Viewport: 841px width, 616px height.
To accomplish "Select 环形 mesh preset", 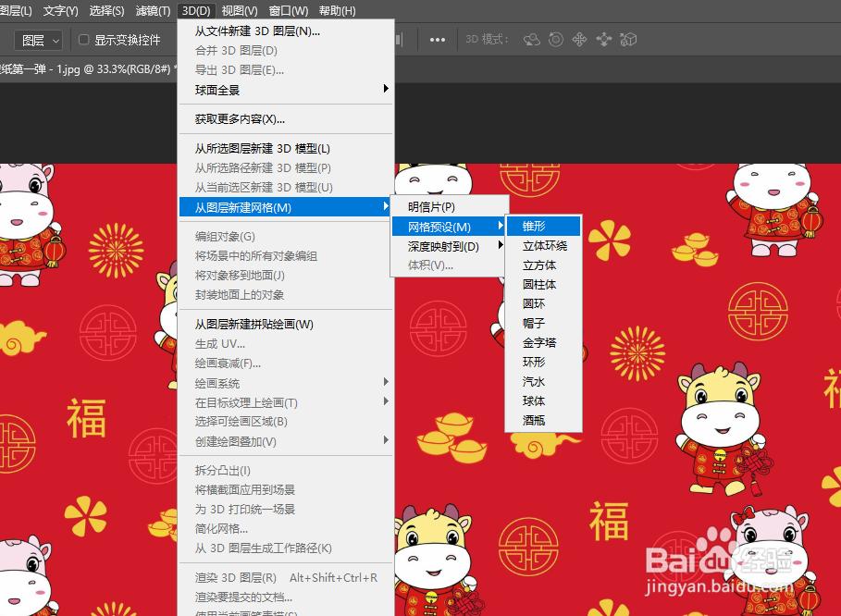I will tap(543, 362).
